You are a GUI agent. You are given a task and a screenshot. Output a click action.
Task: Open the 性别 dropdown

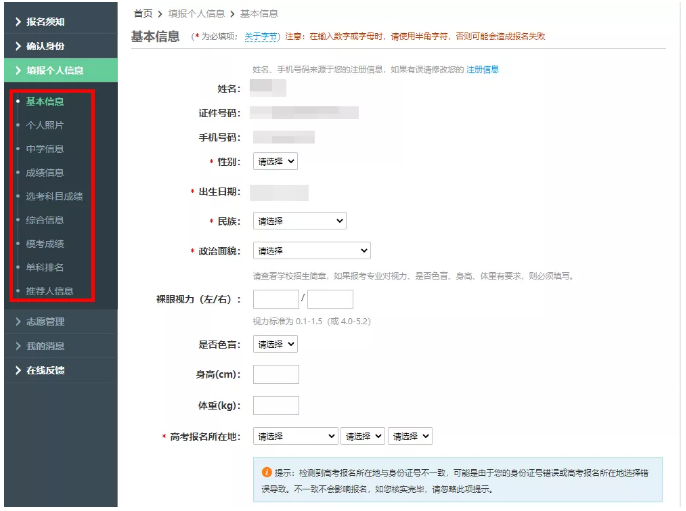point(275,161)
